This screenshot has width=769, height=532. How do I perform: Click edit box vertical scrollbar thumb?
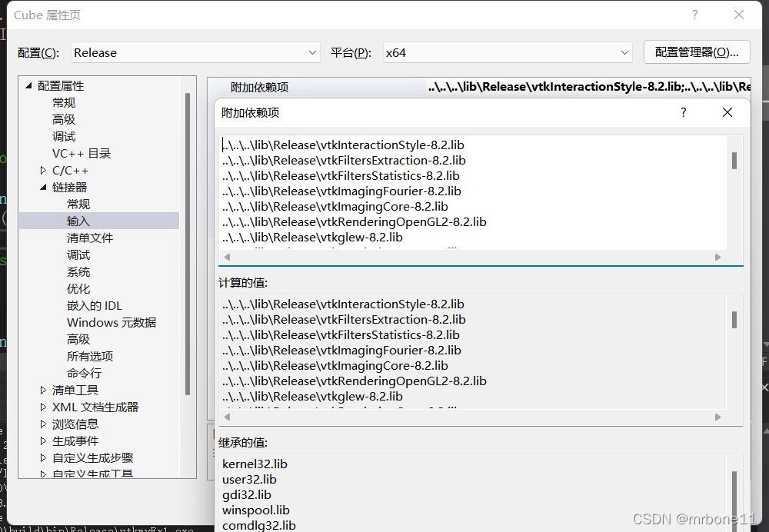(734, 161)
